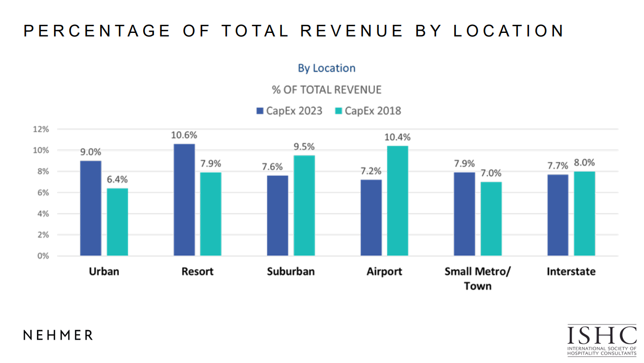Click the 7.2% data label above Airport
644x363 pixels.
[371, 171]
